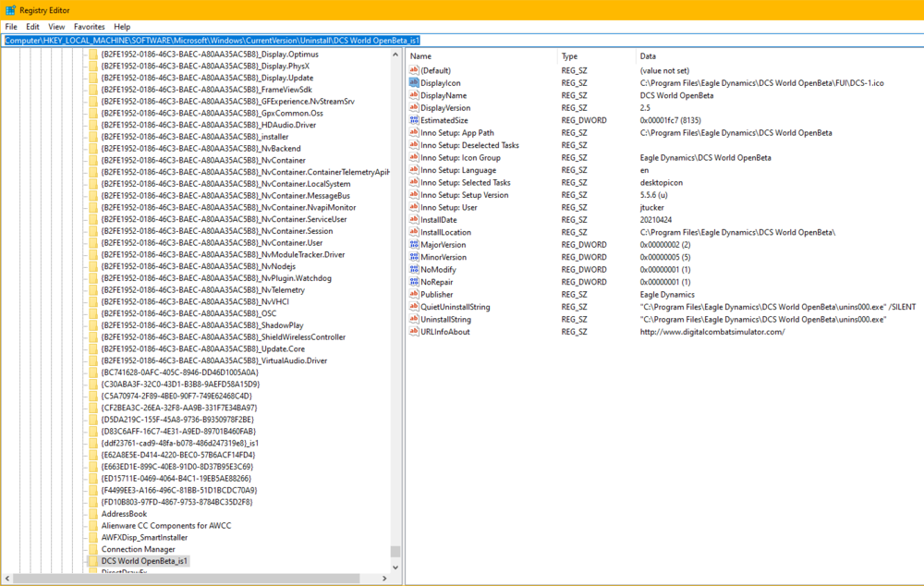
Task: Click the DWORD icon for MajorVersion
Action: pyautogui.click(x=414, y=244)
